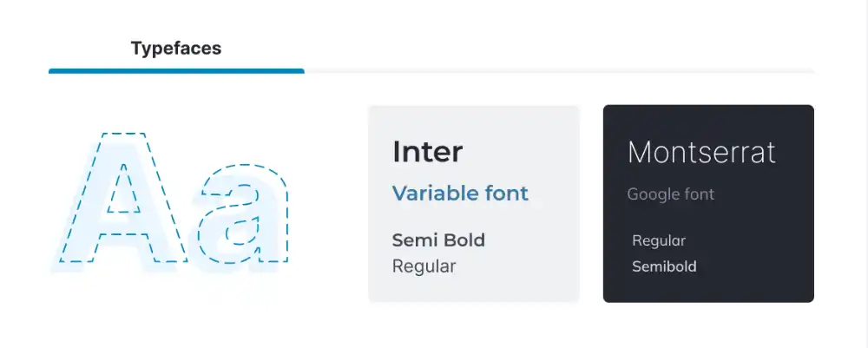
Task: Click the blue active tab indicator bar
Action: coord(176,70)
